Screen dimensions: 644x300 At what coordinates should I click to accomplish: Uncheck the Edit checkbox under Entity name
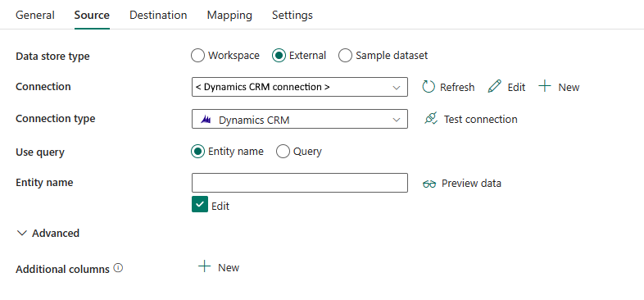200,204
